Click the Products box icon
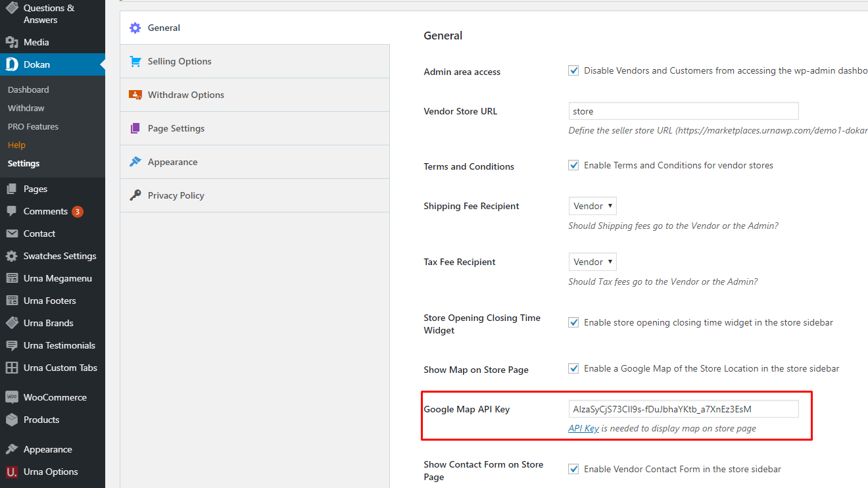This screenshot has height=488, width=868. tap(12, 420)
